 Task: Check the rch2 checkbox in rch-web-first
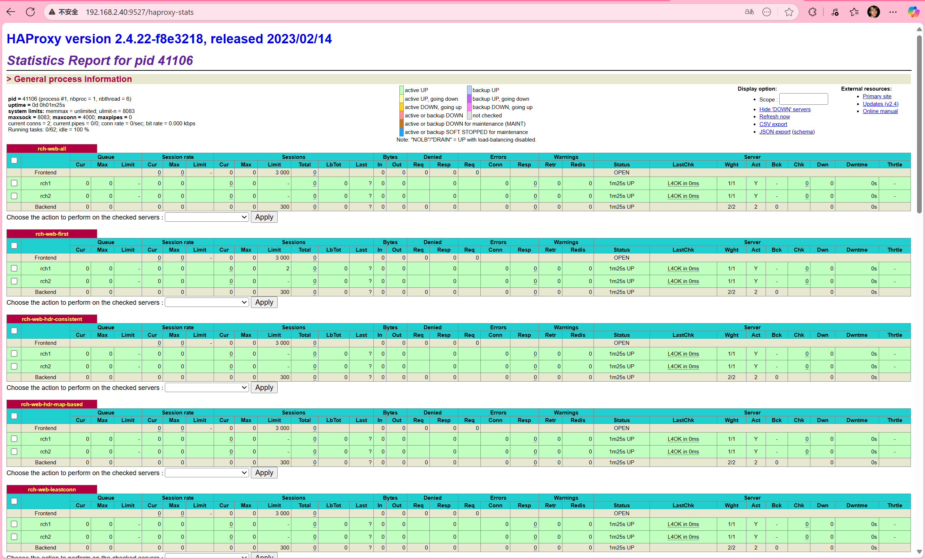coord(14,281)
